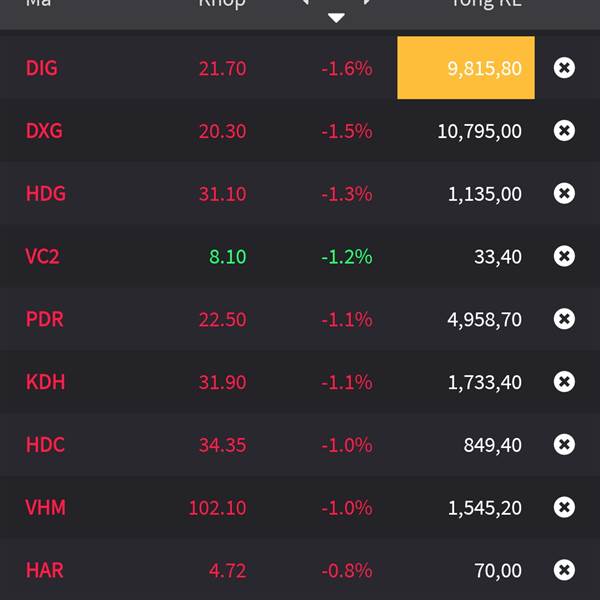Screen dimensions: 600x600
Task: Click highlighted DIG volume 9,815,80 cell
Action: 466,68
